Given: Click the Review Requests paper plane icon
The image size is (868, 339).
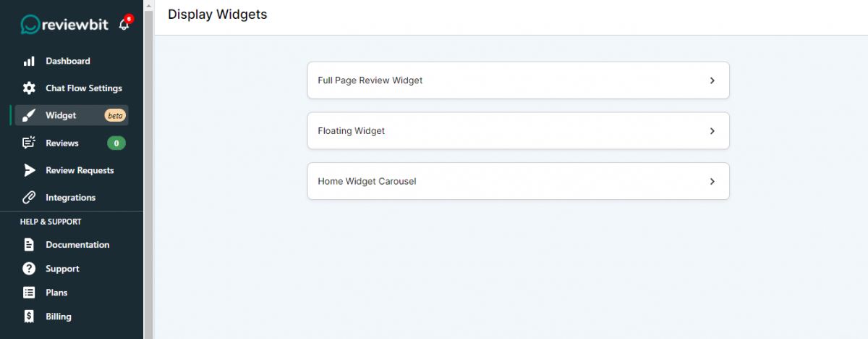Looking at the screenshot, I should pos(29,170).
